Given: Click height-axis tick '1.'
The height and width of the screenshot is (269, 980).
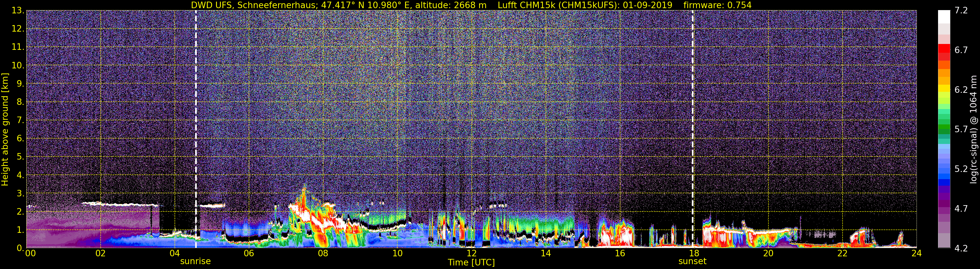Looking at the screenshot, I should click(20, 230).
